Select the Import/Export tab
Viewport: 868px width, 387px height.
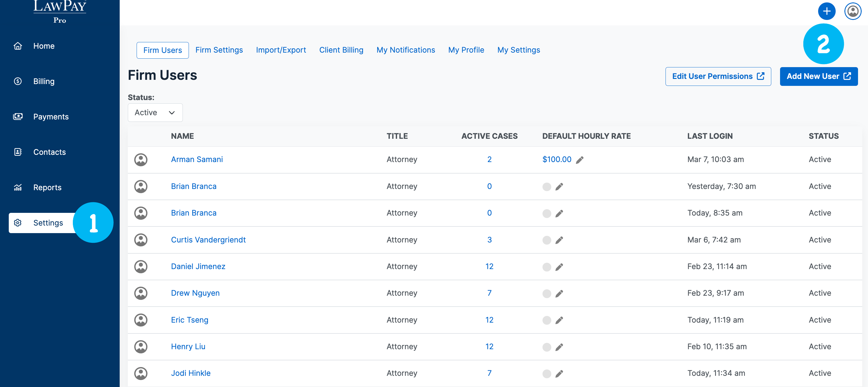tap(281, 50)
